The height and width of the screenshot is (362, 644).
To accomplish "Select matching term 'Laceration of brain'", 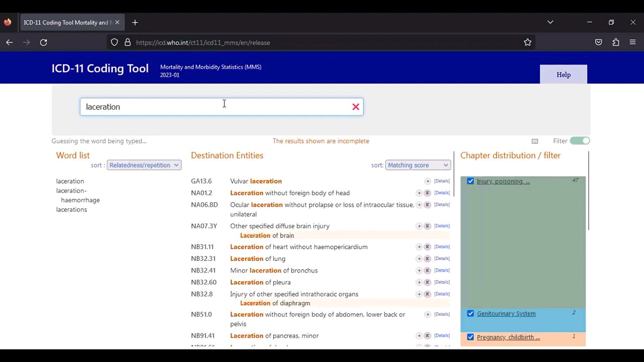I will coord(267,235).
